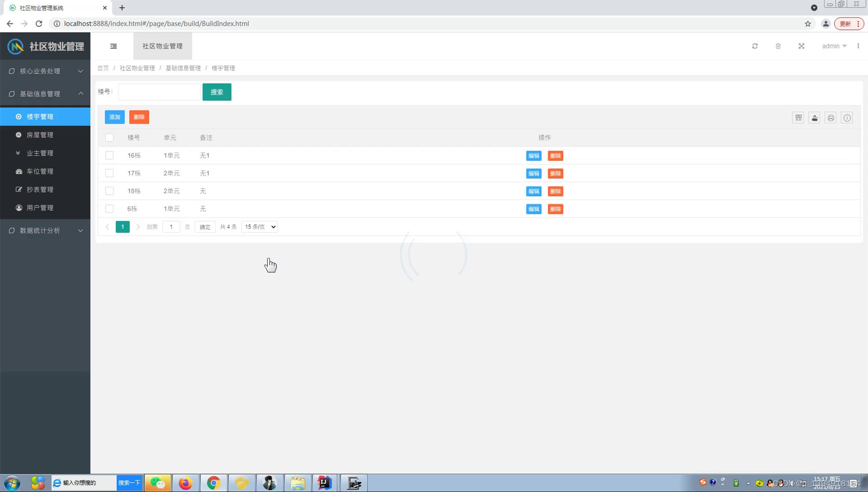Image resolution: width=868 pixels, height=492 pixels.
Task: Toggle fullscreen with the expand icon
Action: click(801, 46)
